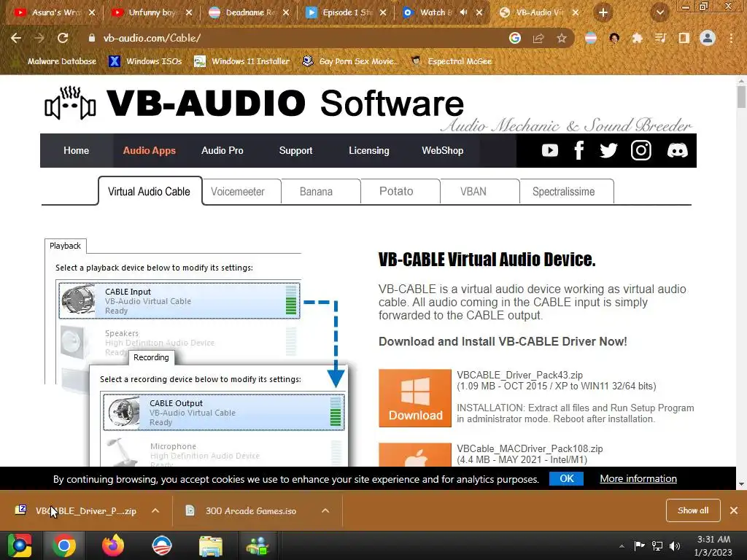Open the network tray icon

(x=657, y=545)
